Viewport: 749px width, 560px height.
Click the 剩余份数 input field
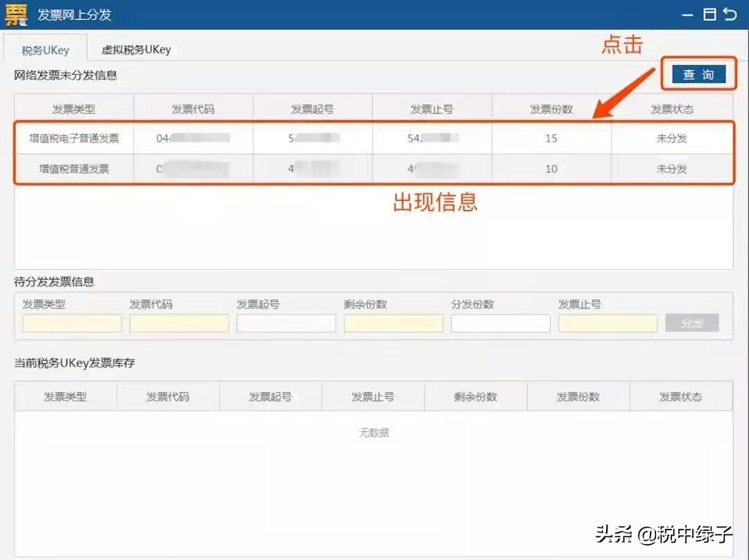tap(393, 322)
